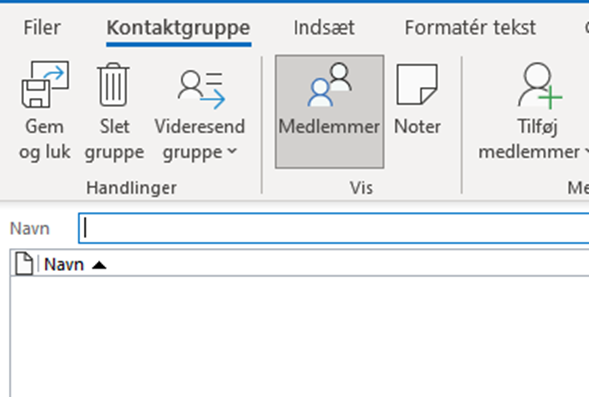Click inside the Navn text input field
The width and height of the screenshot is (589, 397).
334,228
